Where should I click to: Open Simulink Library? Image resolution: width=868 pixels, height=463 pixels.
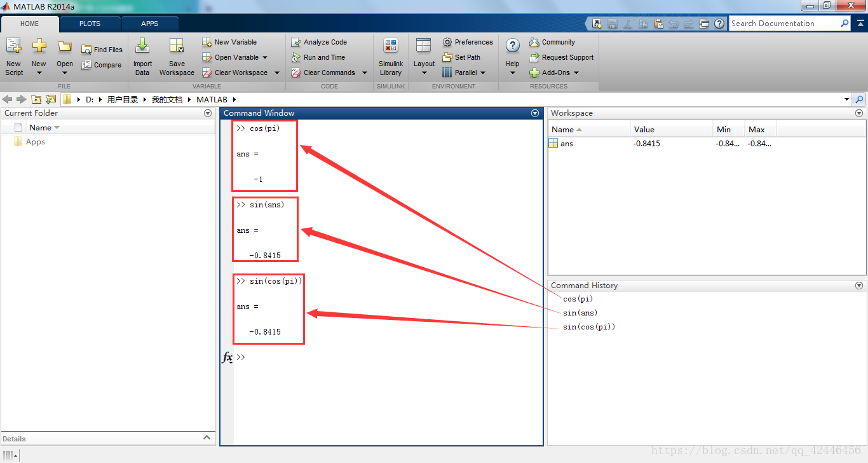391,56
